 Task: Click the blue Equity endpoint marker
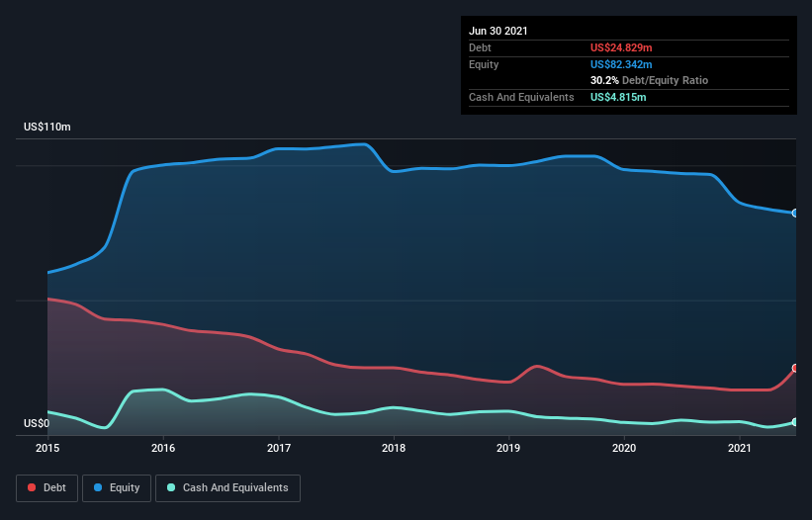coord(795,214)
